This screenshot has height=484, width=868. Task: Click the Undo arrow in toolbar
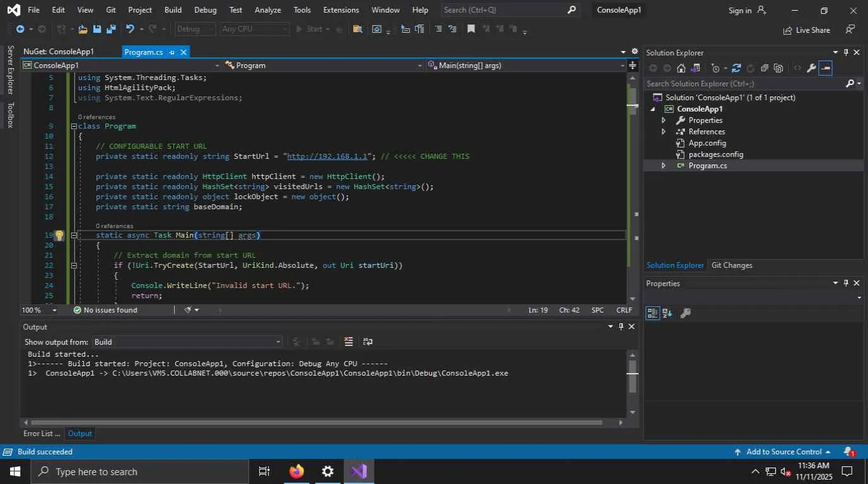pos(130,29)
